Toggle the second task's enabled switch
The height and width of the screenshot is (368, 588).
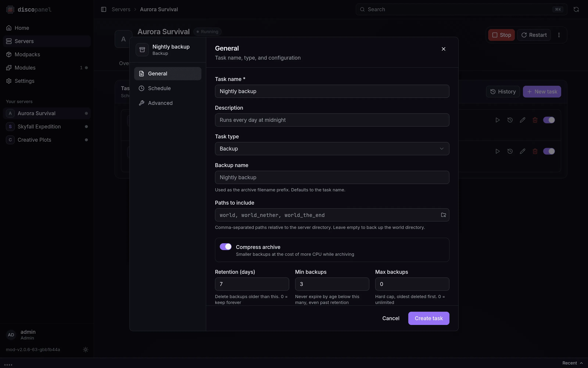pyautogui.click(x=549, y=151)
